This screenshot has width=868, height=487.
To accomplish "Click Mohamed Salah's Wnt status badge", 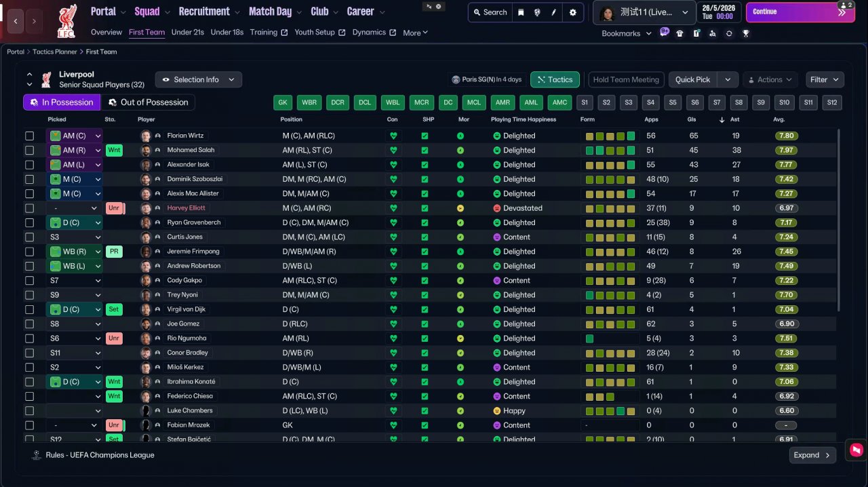I will (114, 150).
